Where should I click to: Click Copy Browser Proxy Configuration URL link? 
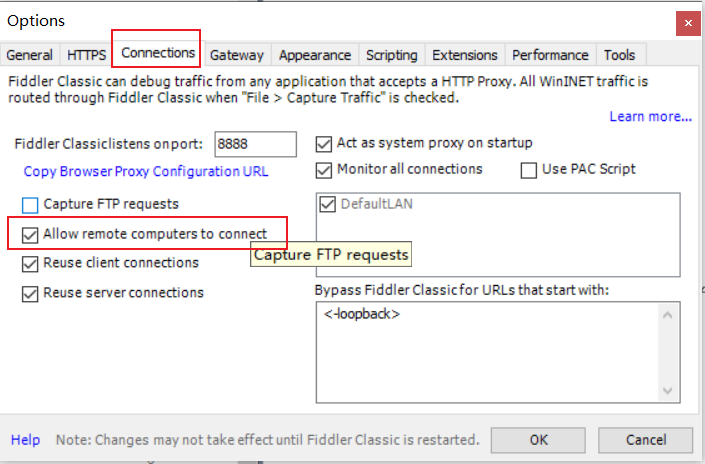click(x=146, y=171)
